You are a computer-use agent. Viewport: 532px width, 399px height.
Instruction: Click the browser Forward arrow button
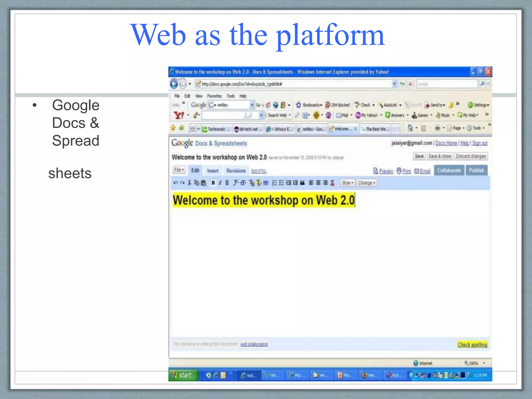pos(183,84)
